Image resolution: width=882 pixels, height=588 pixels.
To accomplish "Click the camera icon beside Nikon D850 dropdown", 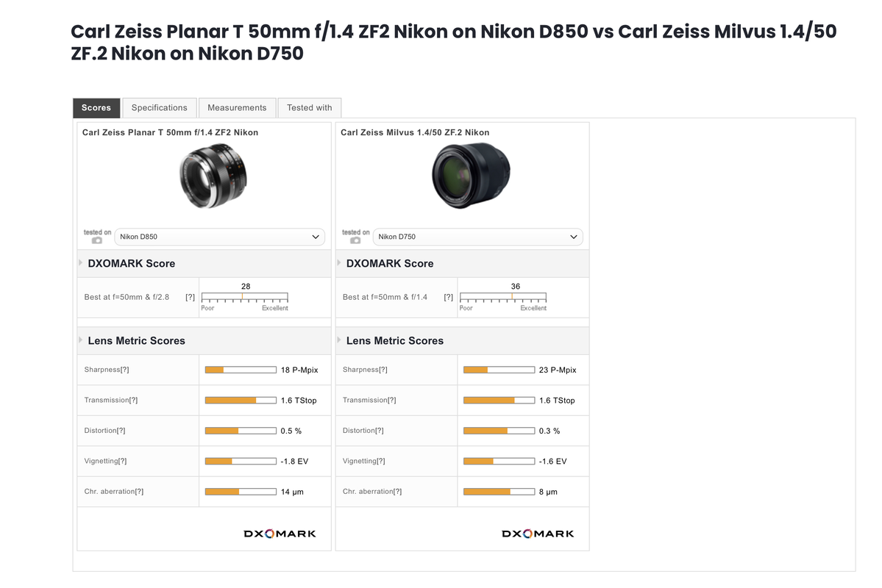I will coord(97,240).
